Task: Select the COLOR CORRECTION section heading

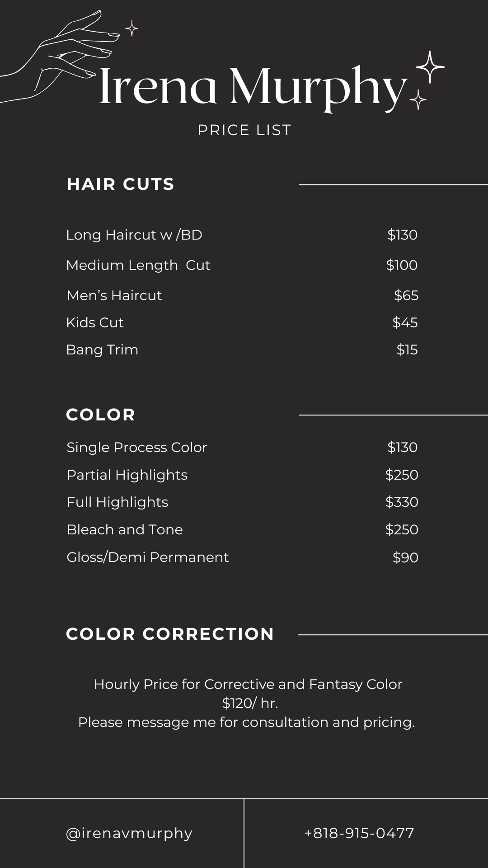Action: 170,634
